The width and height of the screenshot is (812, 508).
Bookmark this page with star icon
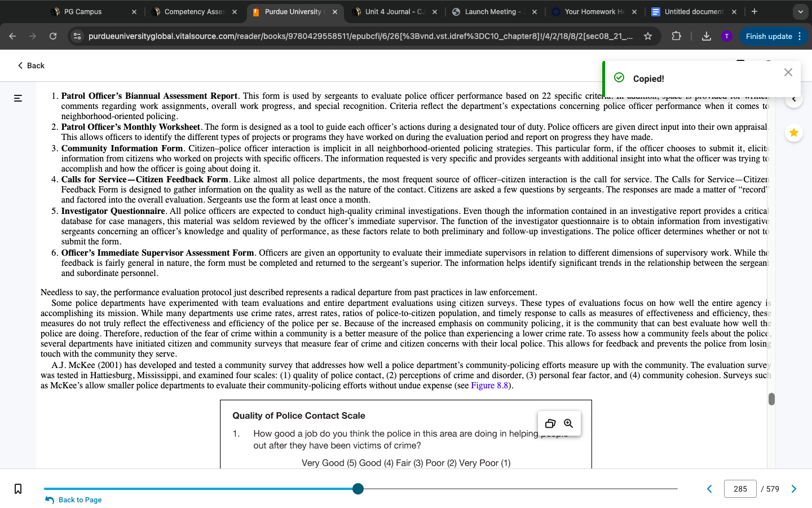pos(648,36)
